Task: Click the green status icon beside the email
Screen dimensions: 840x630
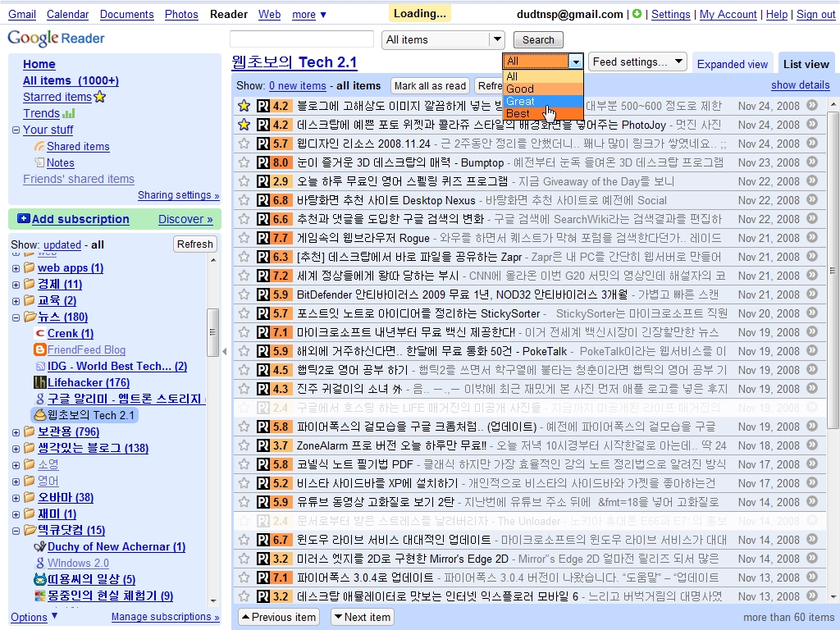Action: [x=637, y=14]
